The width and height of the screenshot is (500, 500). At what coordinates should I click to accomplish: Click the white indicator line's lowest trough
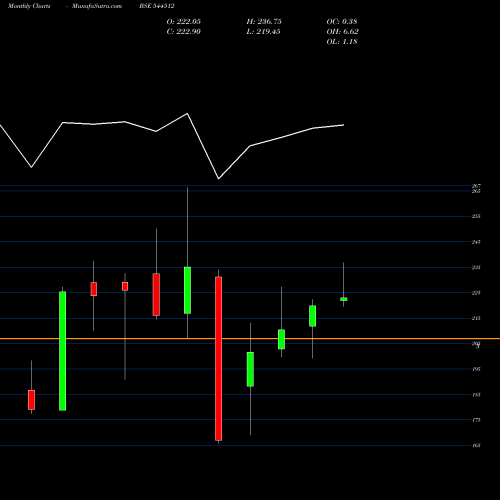tap(219, 179)
